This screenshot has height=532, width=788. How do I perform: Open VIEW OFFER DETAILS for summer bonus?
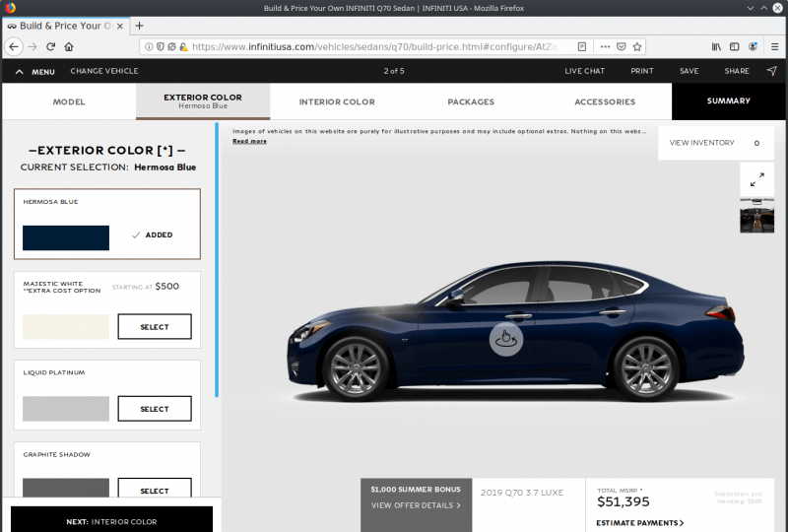click(x=416, y=505)
